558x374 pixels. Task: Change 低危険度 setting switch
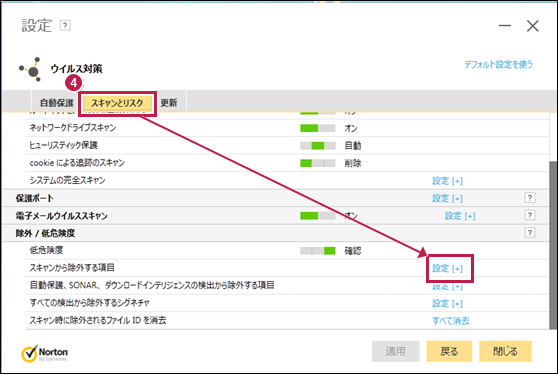(317, 251)
